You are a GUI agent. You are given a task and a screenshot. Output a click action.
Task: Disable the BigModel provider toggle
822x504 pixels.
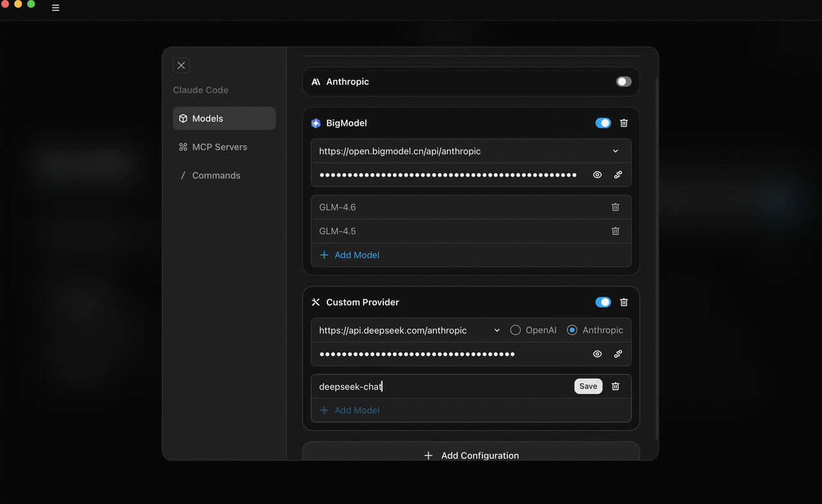pos(603,123)
